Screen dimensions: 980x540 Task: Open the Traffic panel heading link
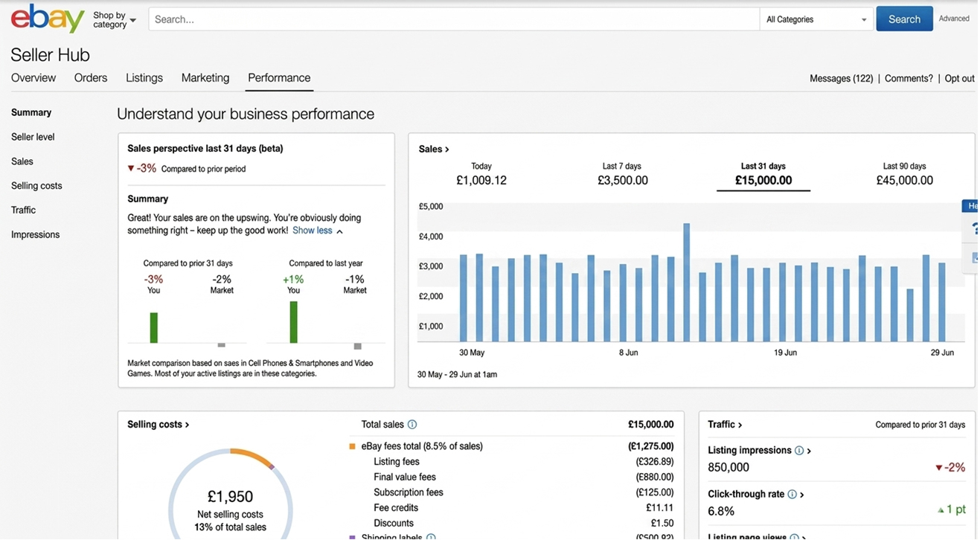point(725,425)
